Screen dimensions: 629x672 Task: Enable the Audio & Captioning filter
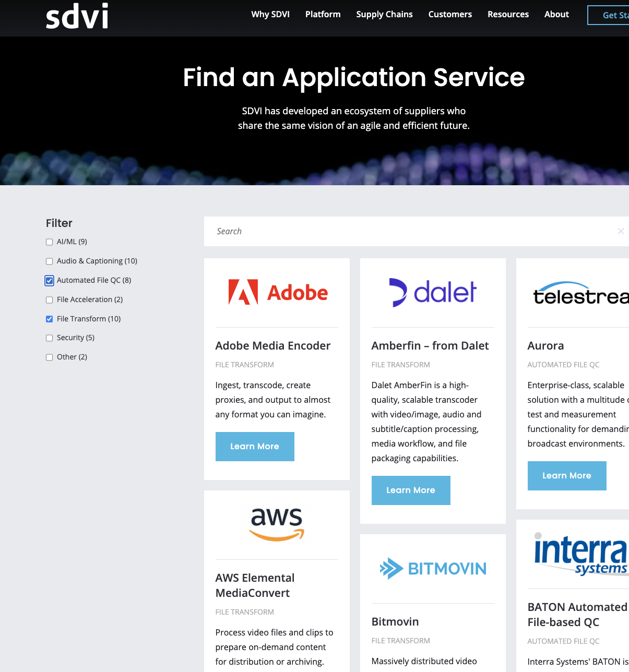click(x=49, y=261)
